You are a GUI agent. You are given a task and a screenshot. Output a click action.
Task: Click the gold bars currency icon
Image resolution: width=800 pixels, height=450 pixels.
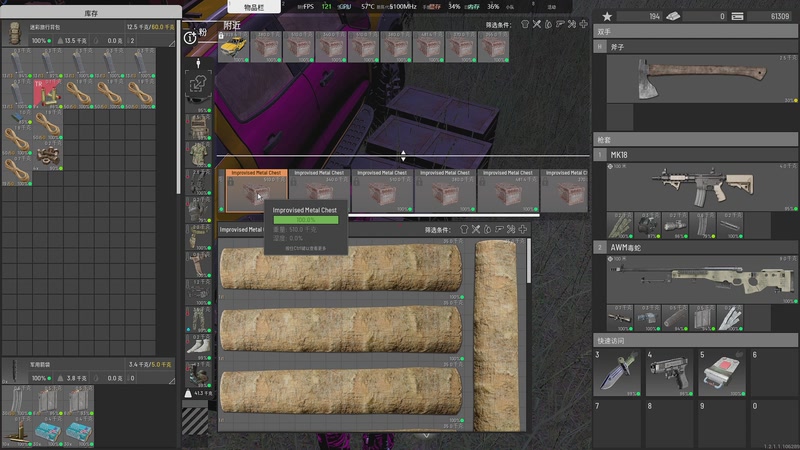click(673, 16)
